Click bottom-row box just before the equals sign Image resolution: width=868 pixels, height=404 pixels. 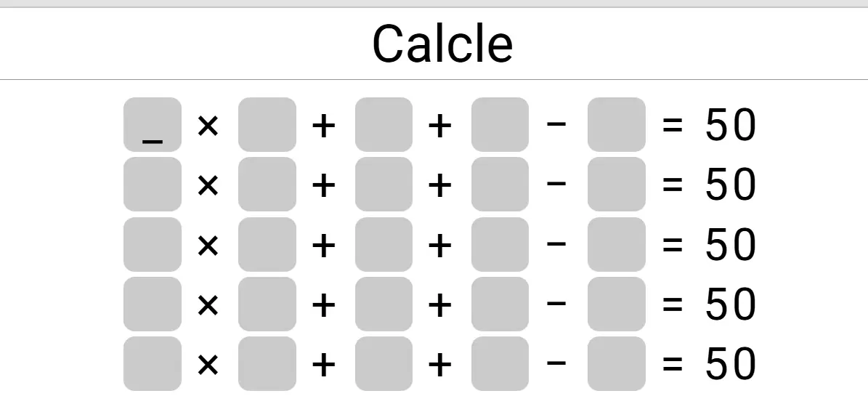tap(616, 363)
